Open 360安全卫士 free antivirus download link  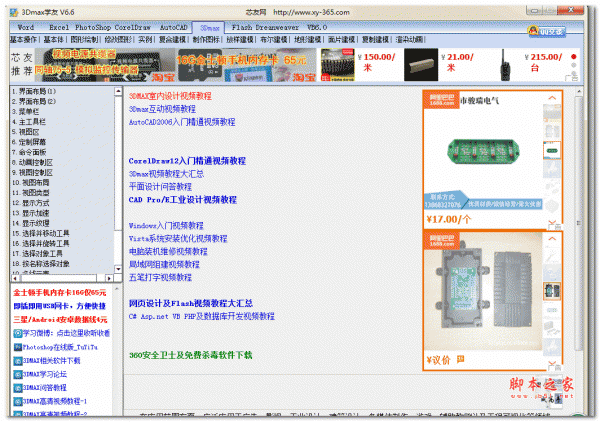[x=191, y=355]
